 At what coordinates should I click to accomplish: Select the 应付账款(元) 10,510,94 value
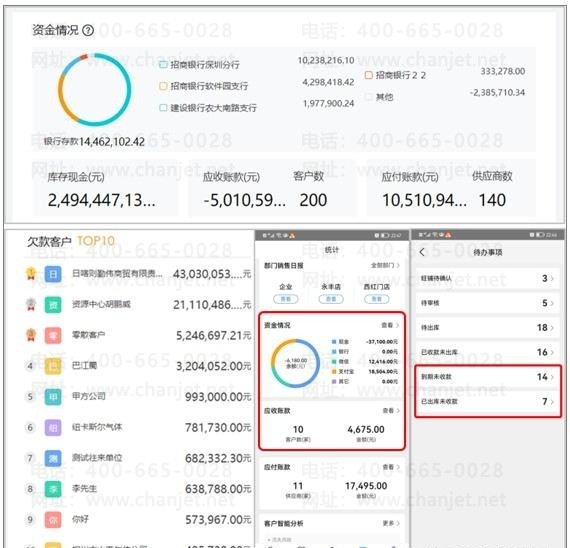click(424, 200)
